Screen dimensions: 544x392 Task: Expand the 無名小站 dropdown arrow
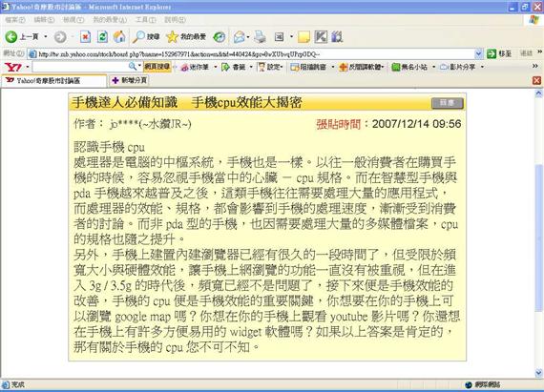point(433,67)
